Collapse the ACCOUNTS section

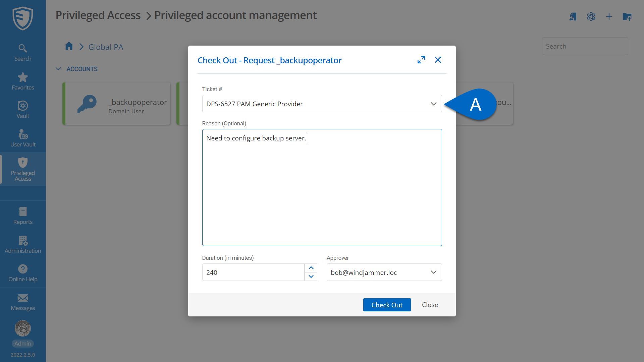pos(58,69)
